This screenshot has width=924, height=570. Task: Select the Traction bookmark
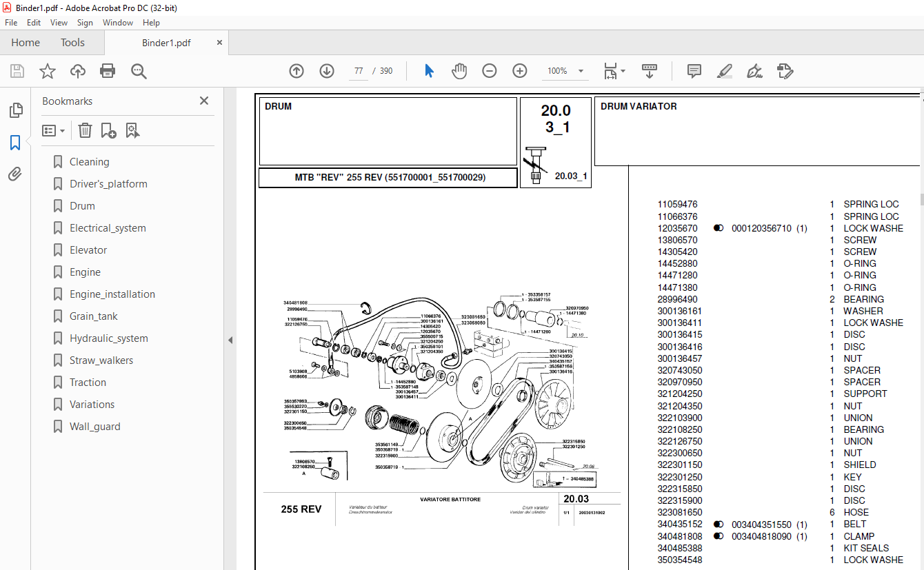click(x=88, y=383)
